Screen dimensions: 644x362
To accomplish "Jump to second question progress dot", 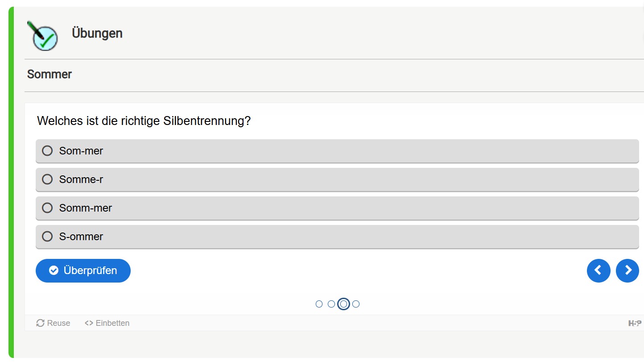I will 331,304.
